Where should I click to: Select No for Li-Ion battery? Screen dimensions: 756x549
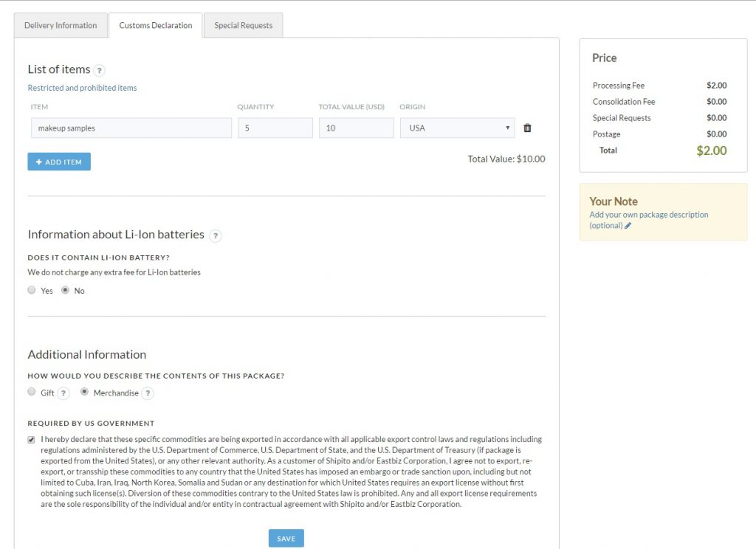point(65,290)
